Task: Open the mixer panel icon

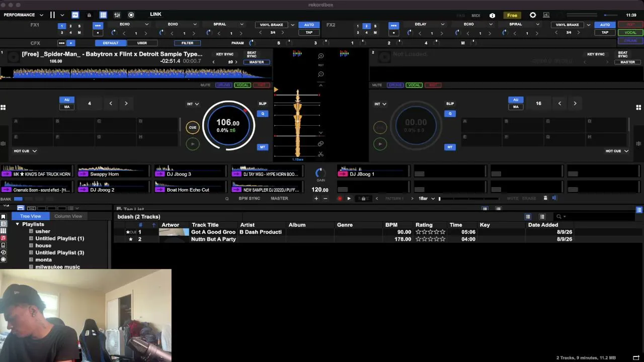Action: click(117, 15)
